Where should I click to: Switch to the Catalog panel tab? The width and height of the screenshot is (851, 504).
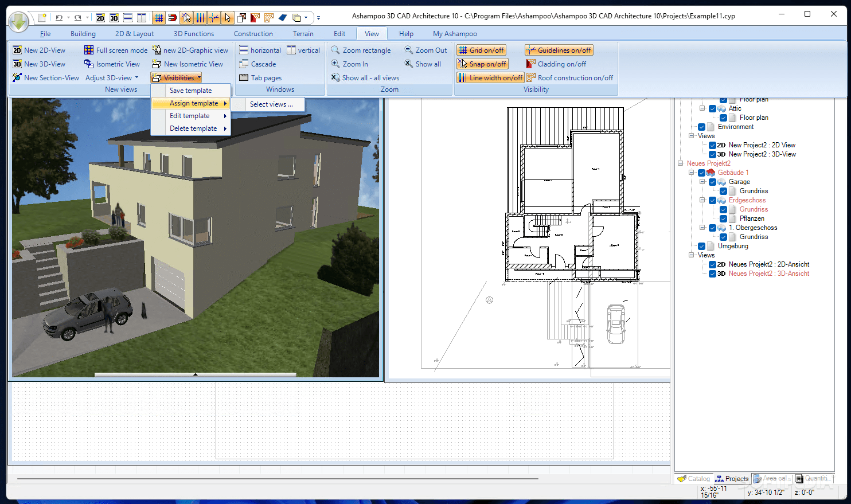tap(693, 479)
